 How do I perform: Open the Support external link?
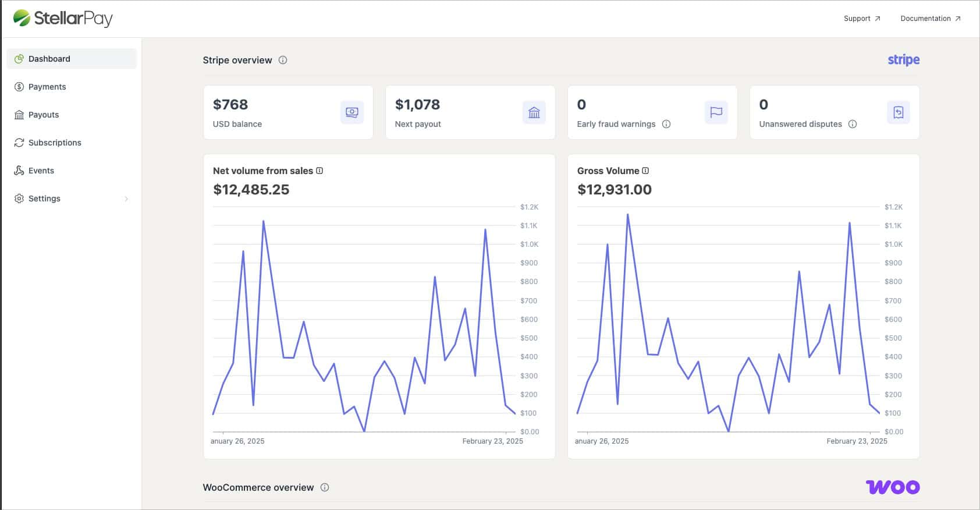click(x=862, y=19)
